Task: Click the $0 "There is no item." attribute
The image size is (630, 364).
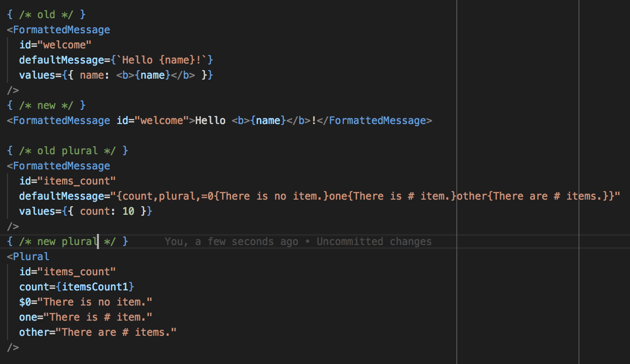Action: (86, 302)
